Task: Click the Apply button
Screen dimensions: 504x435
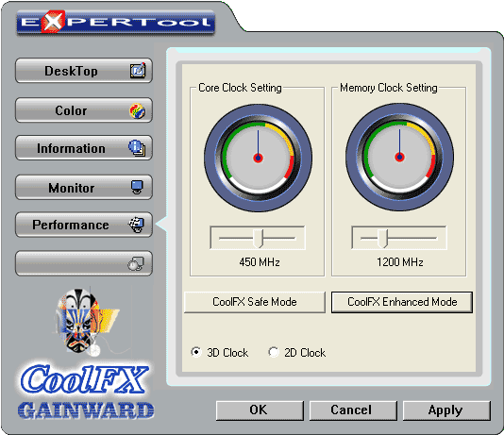Action: coord(446,410)
